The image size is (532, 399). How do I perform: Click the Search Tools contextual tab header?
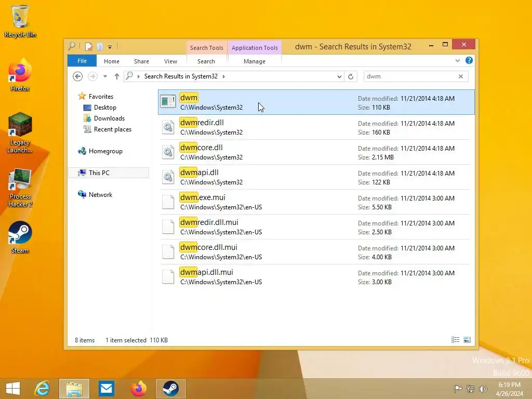[x=207, y=48]
